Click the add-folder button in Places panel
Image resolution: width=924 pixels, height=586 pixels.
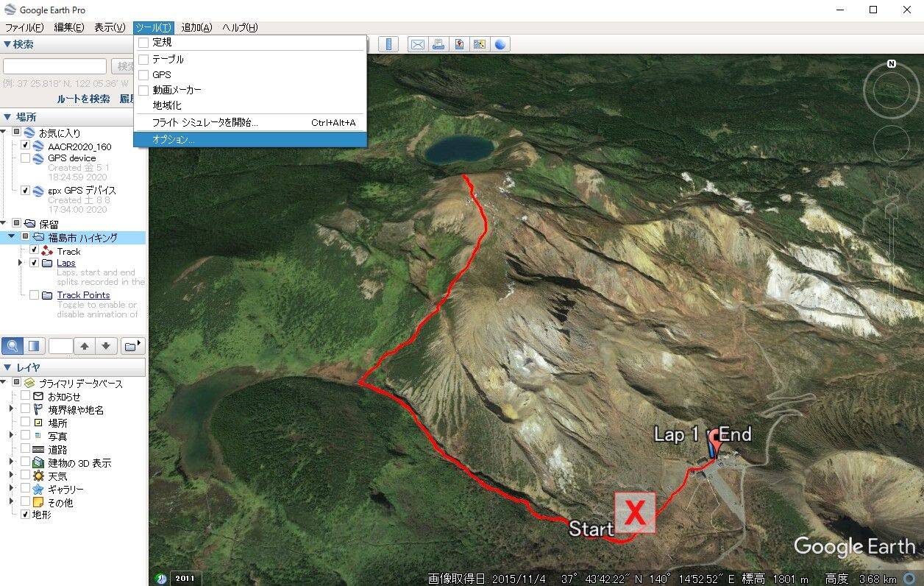132,346
